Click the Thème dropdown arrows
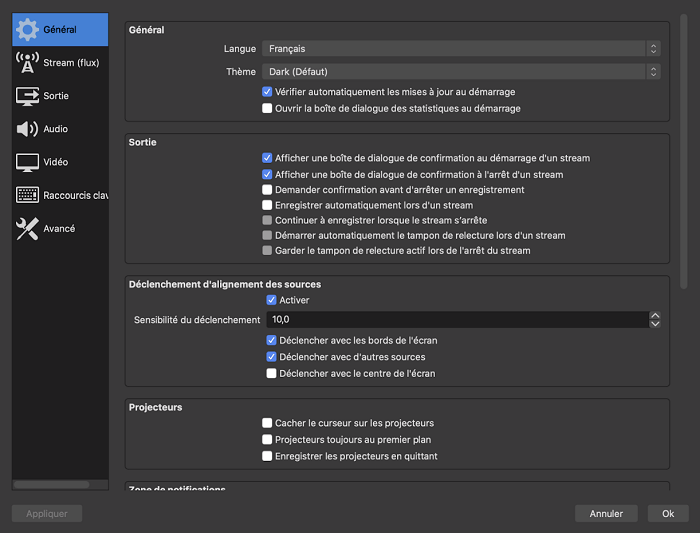Image resolution: width=700 pixels, height=533 pixels. pos(653,71)
